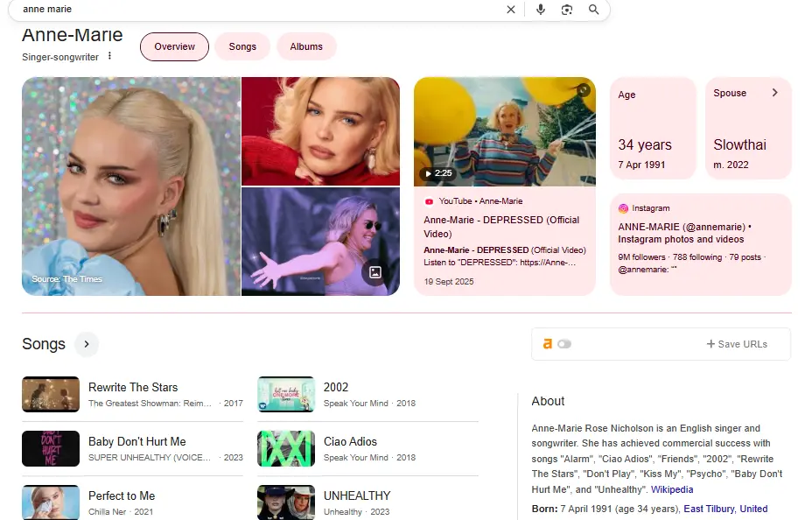The image size is (812, 520).
Task: Expand the Songs section arrow
Action: 86,344
